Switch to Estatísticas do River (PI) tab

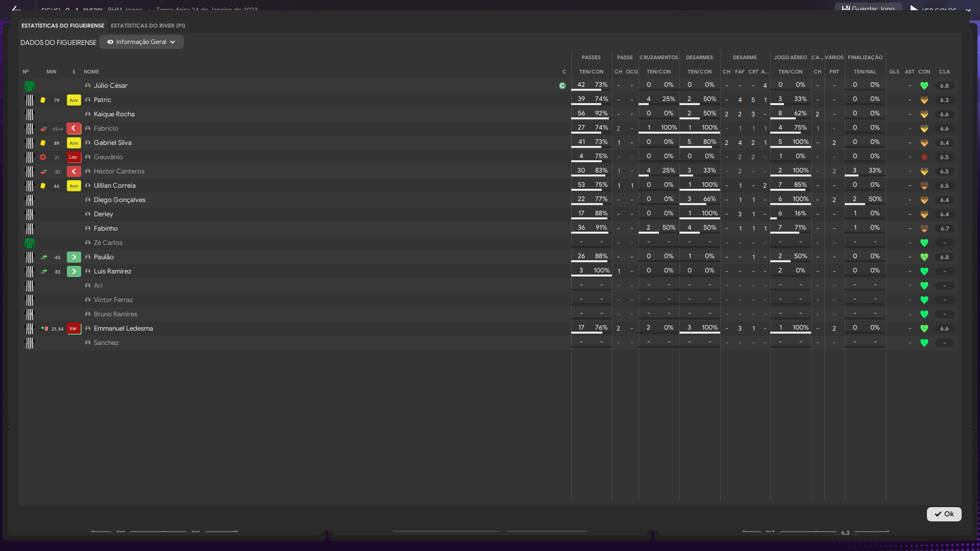coord(148,26)
